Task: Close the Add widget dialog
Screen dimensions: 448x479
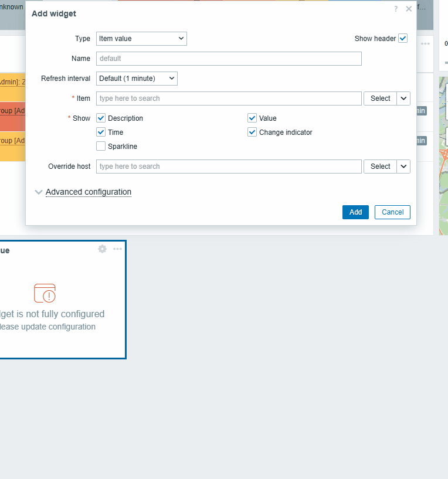Action: tap(409, 9)
